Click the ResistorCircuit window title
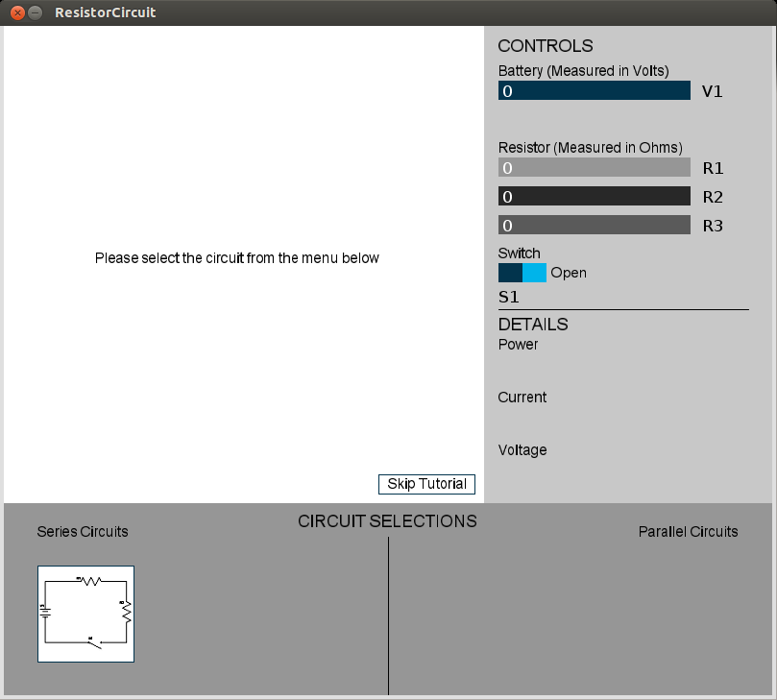 pos(105,12)
